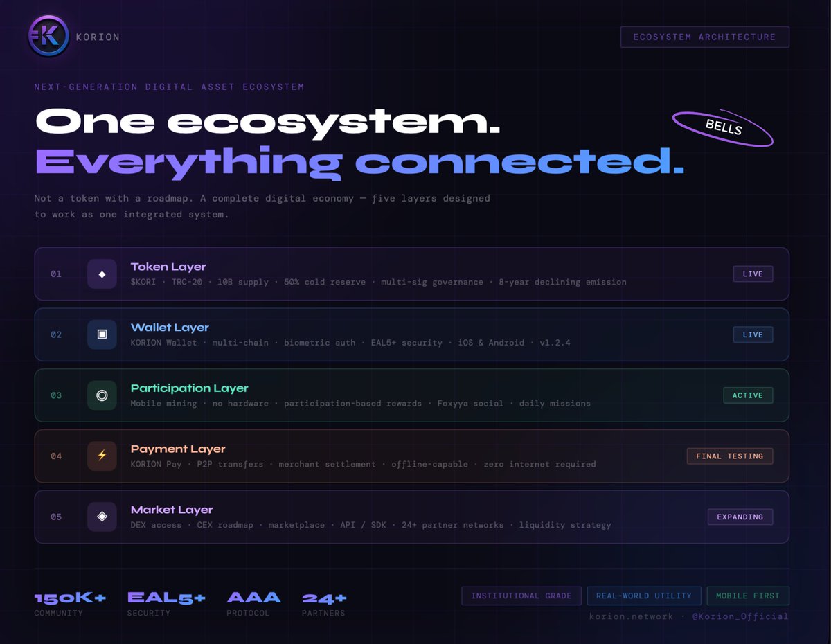This screenshot has width=831, height=644.
Task: Click the 04 number label
Action: (56, 456)
